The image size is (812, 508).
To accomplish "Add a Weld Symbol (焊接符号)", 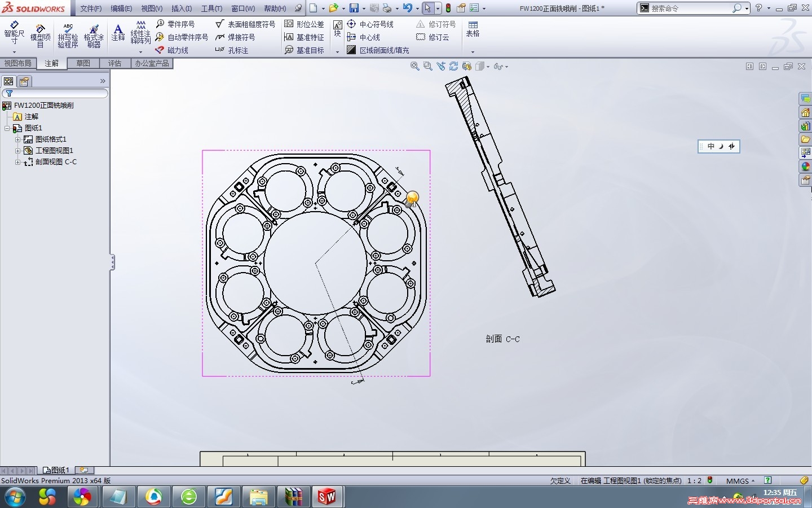I will (235, 37).
